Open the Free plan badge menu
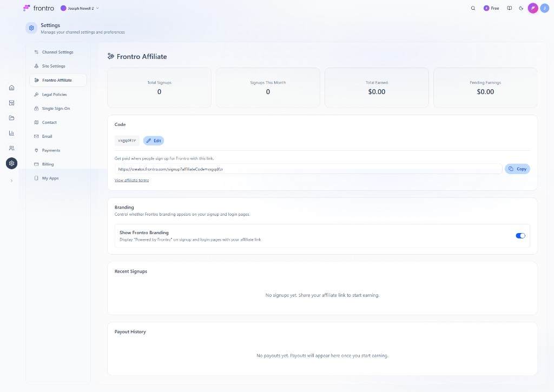This screenshot has width=554, height=392. pyautogui.click(x=491, y=8)
